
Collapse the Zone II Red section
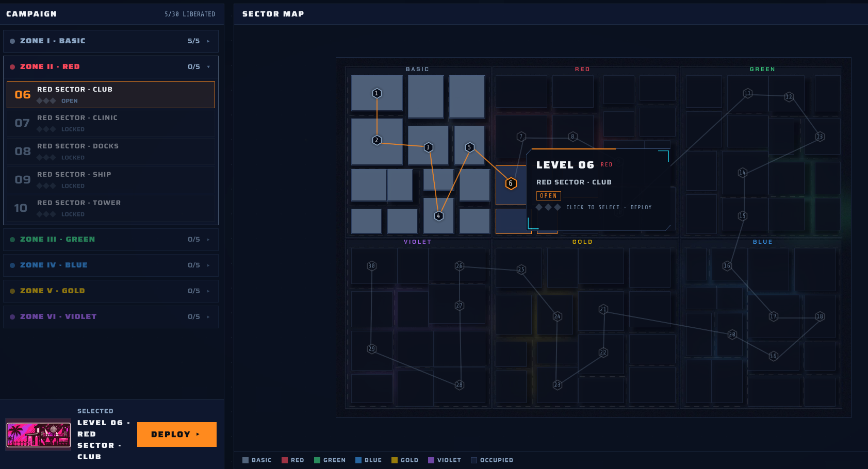click(111, 67)
